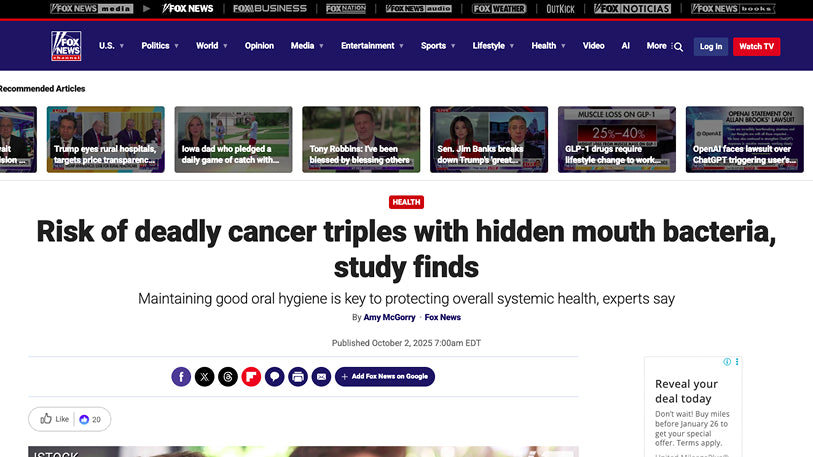Click the Fox News channel logo
Image resolution: width=813 pixels, height=457 pixels.
coord(66,46)
